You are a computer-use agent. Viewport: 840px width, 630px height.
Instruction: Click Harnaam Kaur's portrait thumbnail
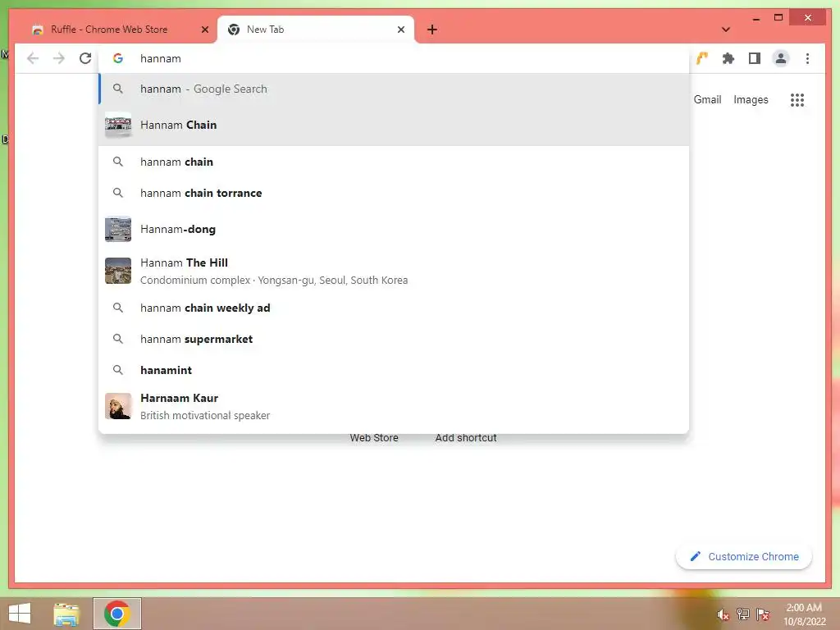point(118,406)
